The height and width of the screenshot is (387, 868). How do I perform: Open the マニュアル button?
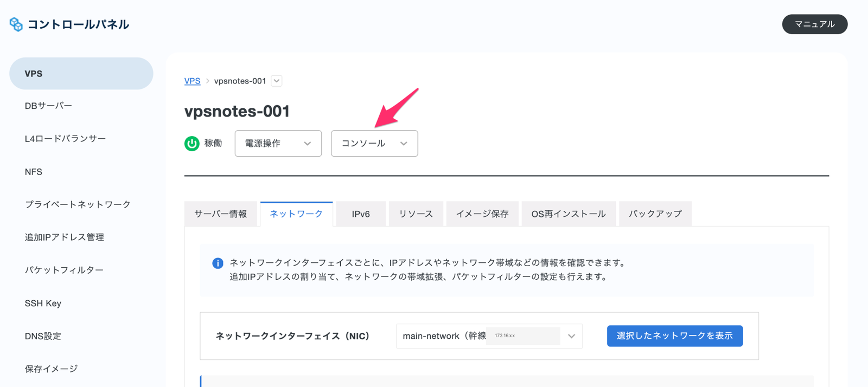pos(814,24)
